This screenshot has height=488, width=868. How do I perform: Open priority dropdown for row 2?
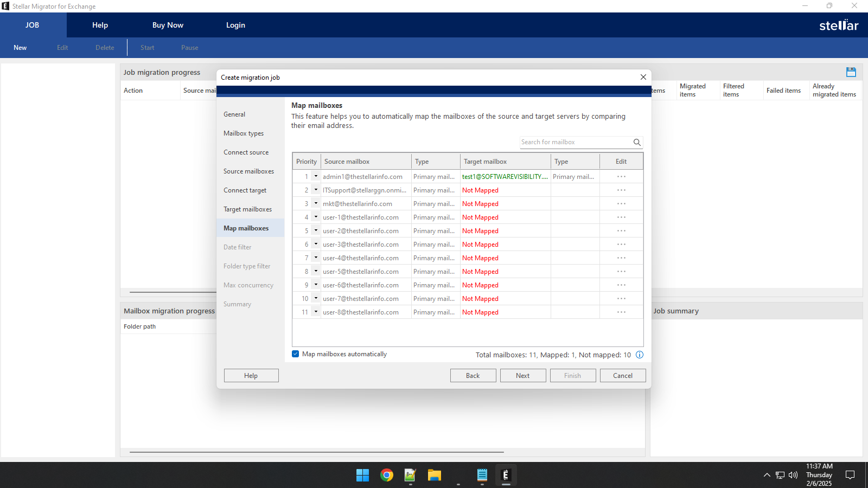click(x=316, y=190)
